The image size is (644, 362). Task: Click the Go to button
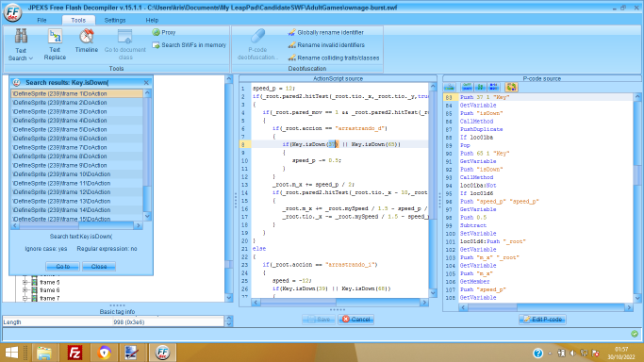pos(62,267)
